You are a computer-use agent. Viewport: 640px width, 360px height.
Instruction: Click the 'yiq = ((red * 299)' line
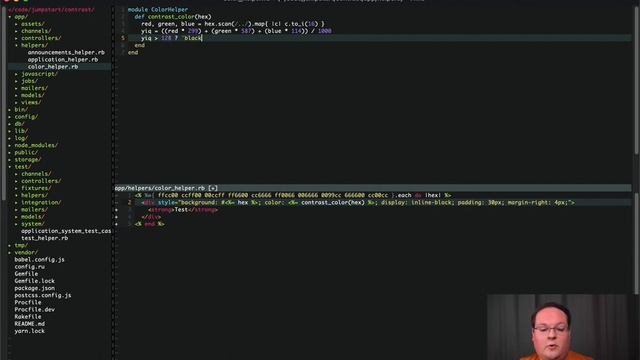point(236,31)
